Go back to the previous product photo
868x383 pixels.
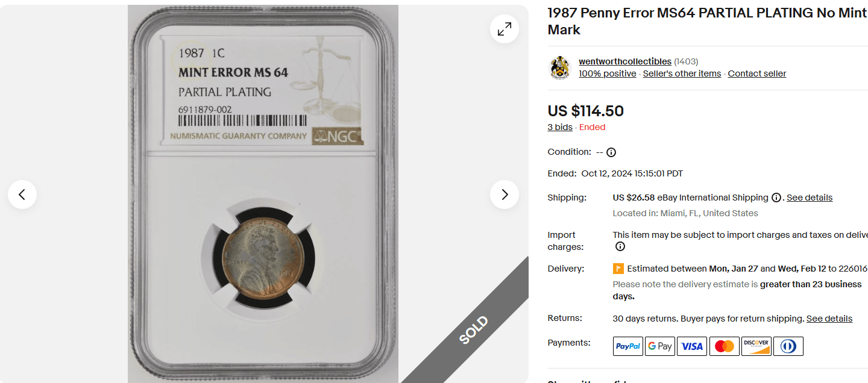[22, 195]
